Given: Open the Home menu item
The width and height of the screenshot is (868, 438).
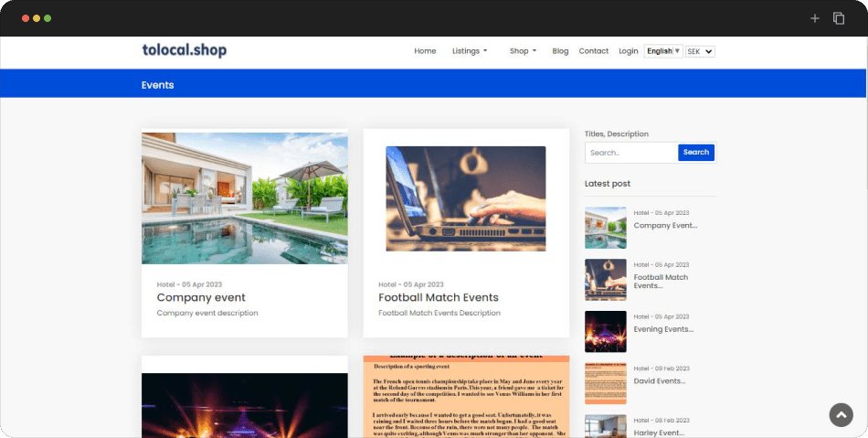Looking at the screenshot, I should pos(425,51).
